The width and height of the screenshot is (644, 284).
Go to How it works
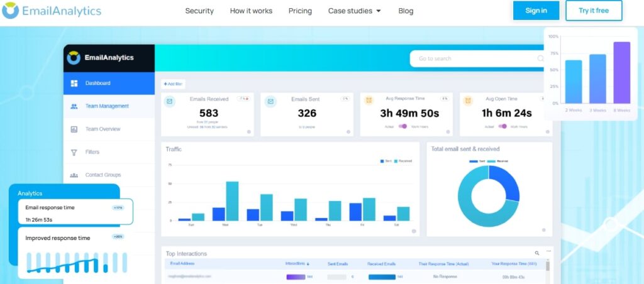point(251,11)
